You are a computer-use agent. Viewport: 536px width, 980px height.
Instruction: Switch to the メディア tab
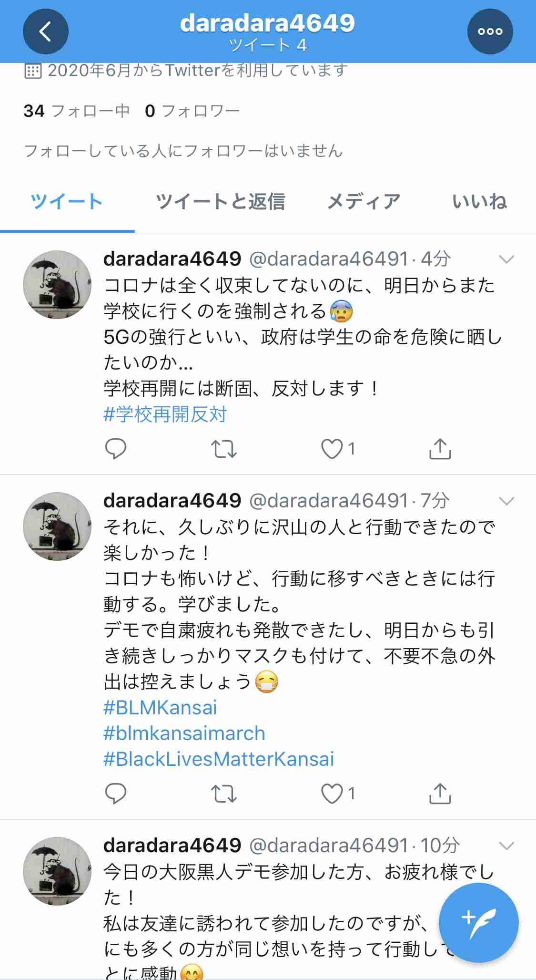(364, 202)
